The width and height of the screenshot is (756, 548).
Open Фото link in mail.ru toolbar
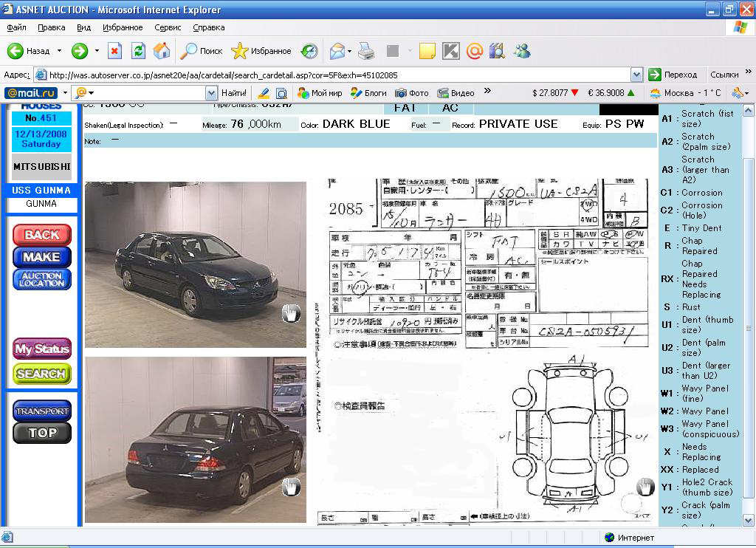[412, 92]
